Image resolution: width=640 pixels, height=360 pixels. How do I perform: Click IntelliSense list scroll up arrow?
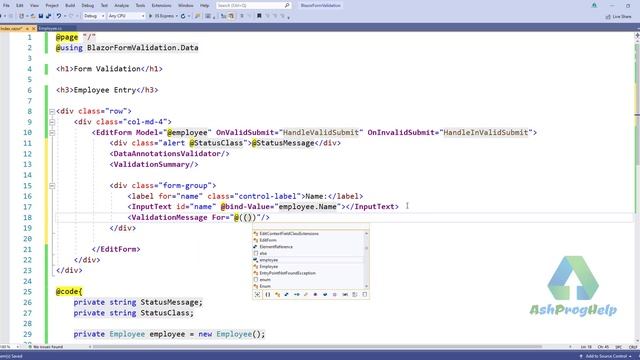pyautogui.click(x=366, y=233)
